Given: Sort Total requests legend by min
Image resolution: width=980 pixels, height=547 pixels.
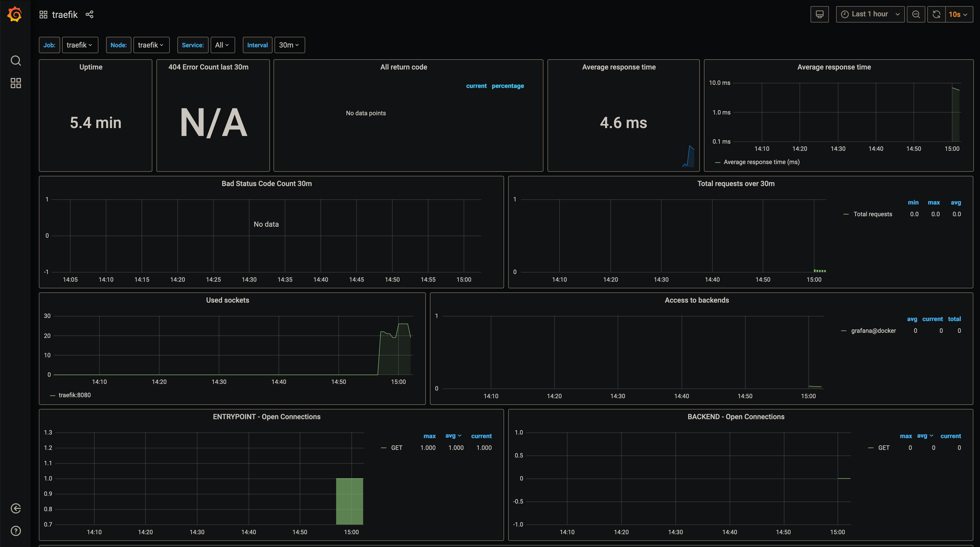Looking at the screenshot, I should click(913, 202).
